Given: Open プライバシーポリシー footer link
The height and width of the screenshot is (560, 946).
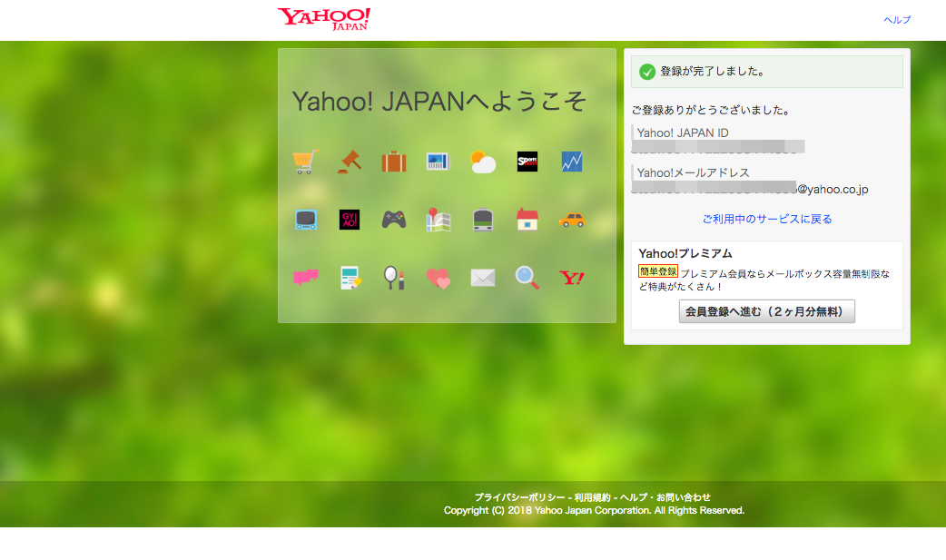Looking at the screenshot, I should [519, 497].
